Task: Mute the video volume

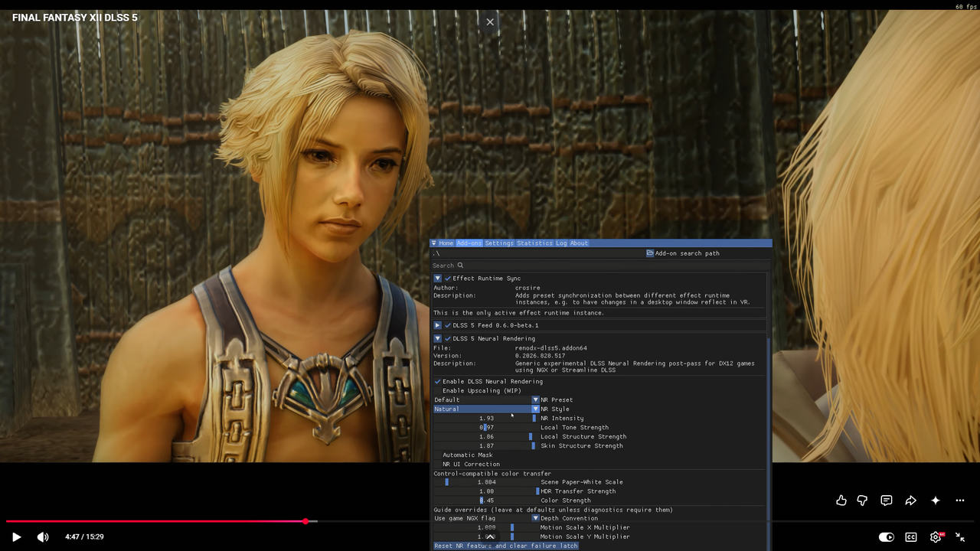Action: (x=43, y=537)
